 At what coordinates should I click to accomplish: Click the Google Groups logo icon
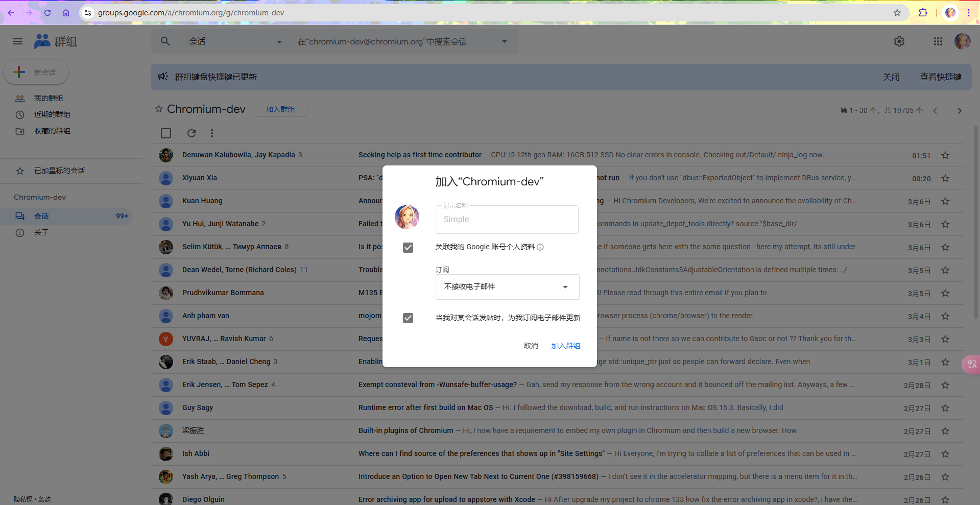(x=42, y=41)
